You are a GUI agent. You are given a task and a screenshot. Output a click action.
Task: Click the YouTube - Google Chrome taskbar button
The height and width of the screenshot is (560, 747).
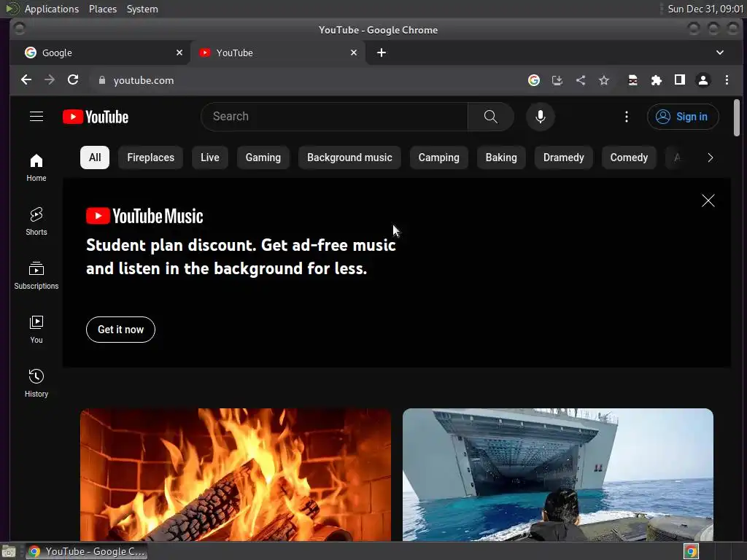coord(87,551)
